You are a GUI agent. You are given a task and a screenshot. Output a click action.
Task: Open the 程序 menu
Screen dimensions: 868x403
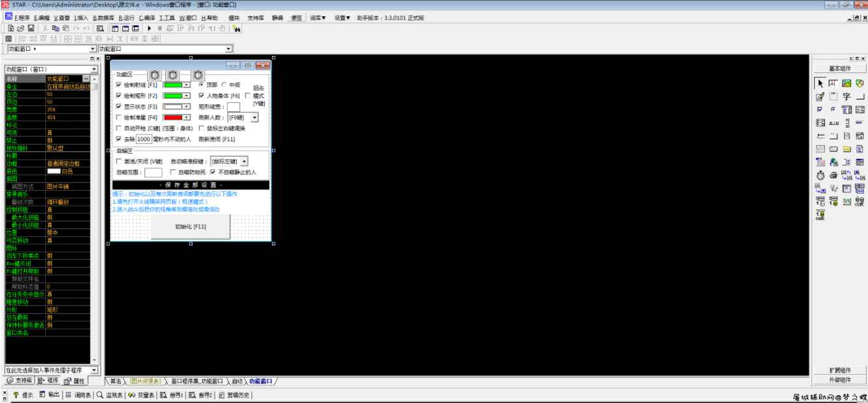click(21, 18)
